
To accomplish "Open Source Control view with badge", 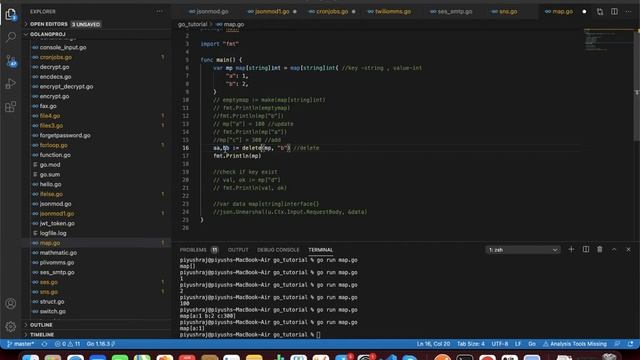I will [x=11, y=61].
